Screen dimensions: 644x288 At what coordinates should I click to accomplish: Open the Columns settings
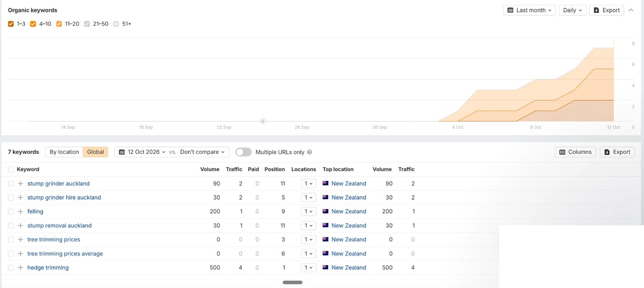(575, 152)
